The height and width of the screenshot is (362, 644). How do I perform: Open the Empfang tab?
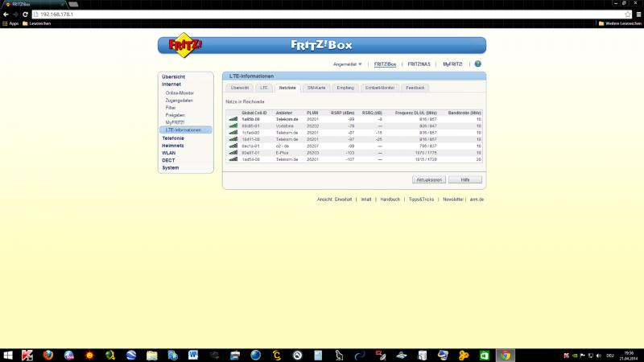coord(345,88)
